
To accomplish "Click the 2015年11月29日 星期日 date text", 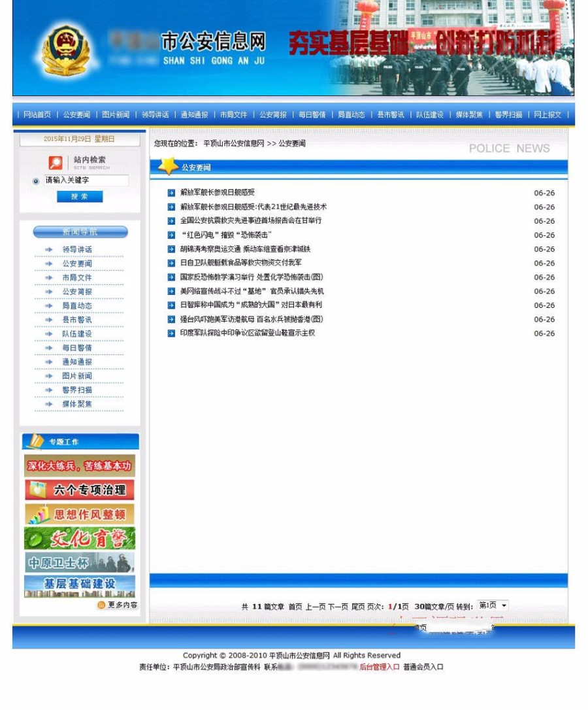I will pos(79,139).
